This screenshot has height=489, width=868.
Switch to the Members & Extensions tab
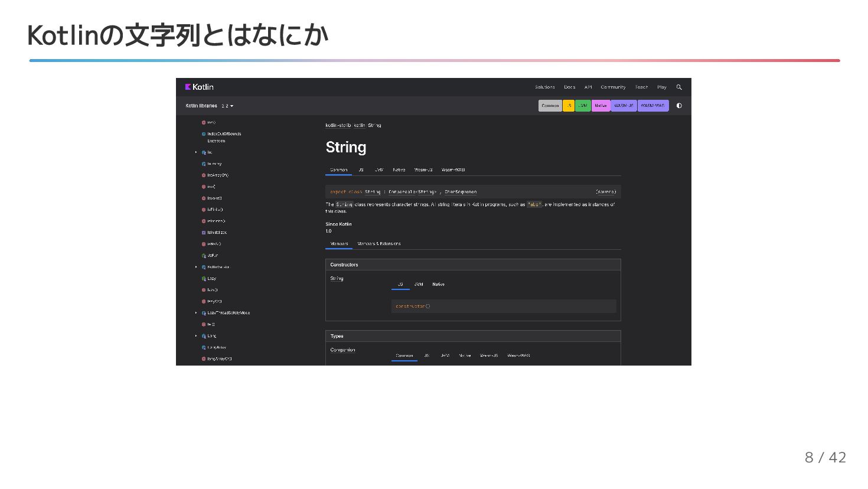click(379, 244)
